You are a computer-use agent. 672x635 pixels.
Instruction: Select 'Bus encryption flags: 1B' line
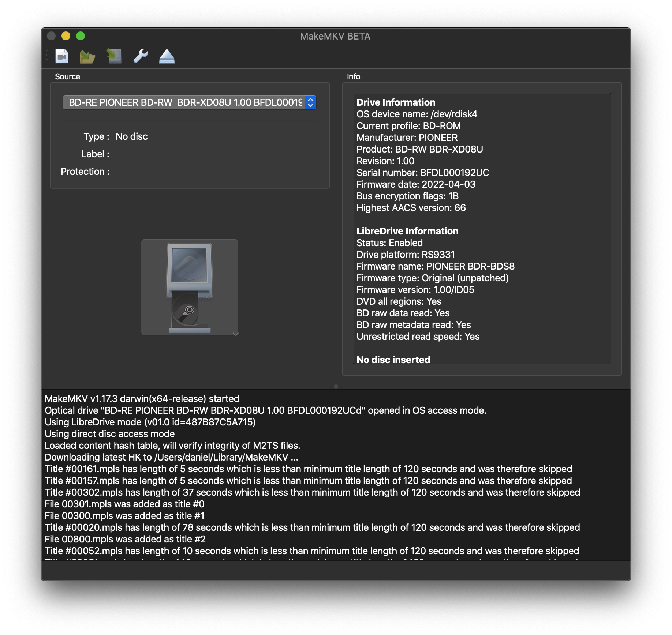tap(407, 196)
